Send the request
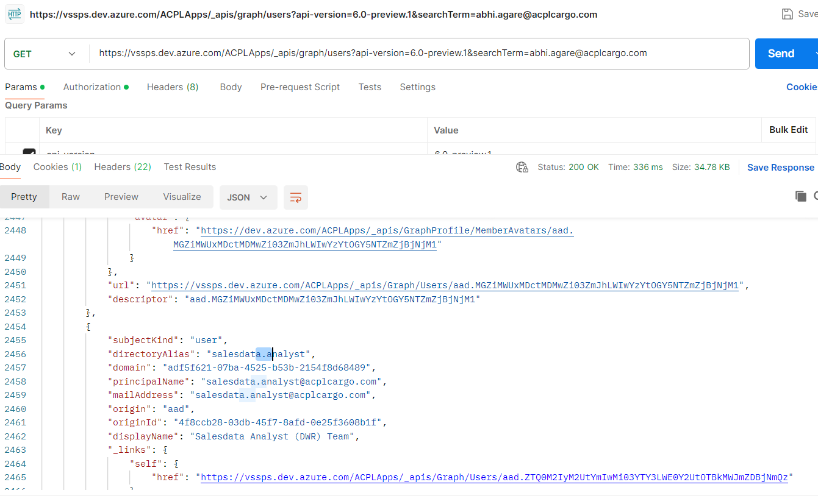The width and height of the screenshot is (818, 504). click(x=781, y=54)
